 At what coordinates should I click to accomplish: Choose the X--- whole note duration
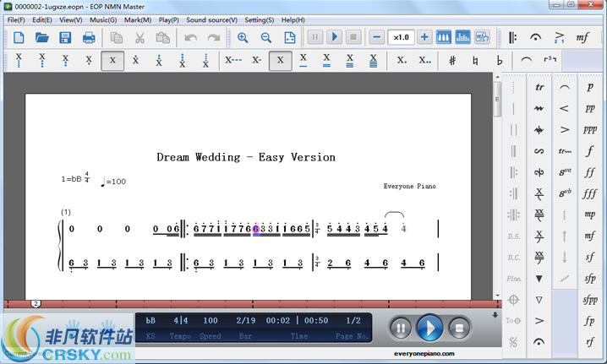click(233, 61)
